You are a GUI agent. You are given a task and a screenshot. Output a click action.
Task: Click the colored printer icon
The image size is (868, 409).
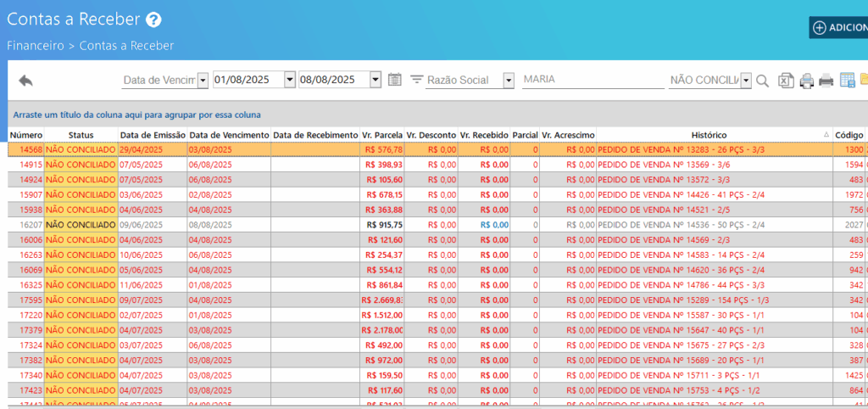806,81
